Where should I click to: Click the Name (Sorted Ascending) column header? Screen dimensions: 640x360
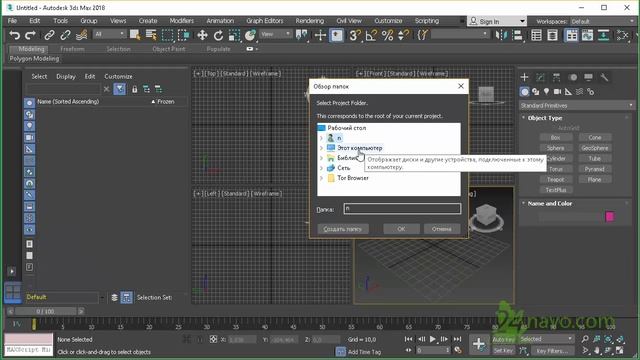click(x=68, y=102)
